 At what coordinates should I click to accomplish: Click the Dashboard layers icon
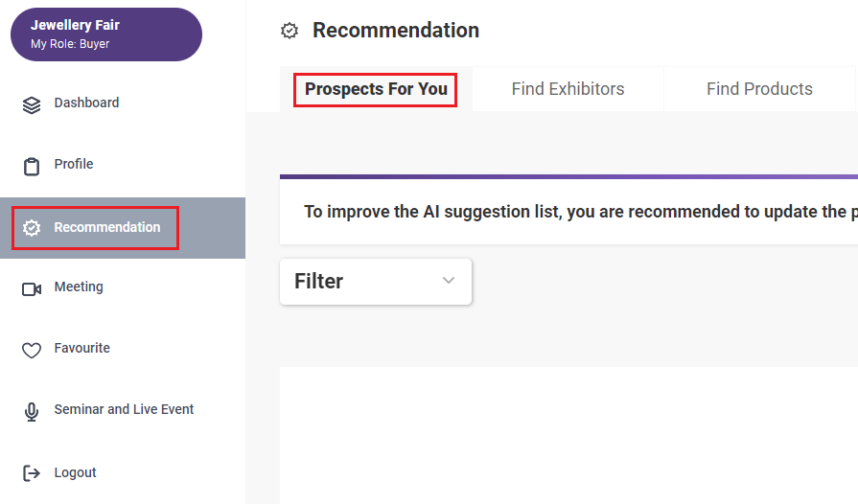coord(32,105)
